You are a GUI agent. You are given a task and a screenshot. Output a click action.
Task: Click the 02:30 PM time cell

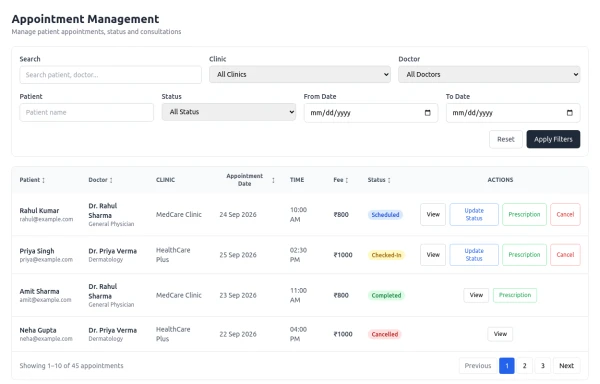298,255
